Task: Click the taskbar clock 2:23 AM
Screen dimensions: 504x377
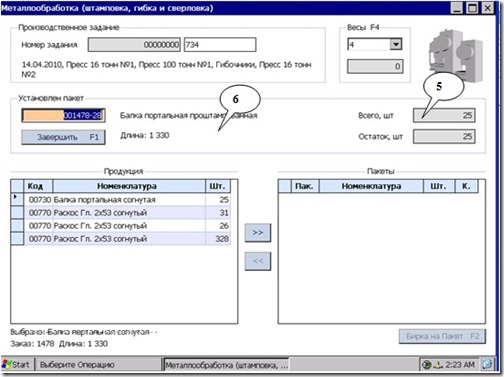Action: coord(460,365)
